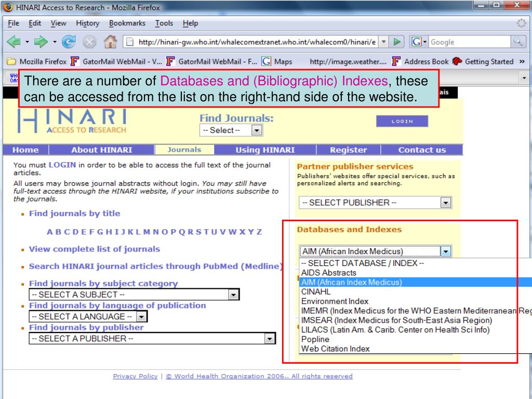The width and height of the screenshot is (532, 399).
Task: Click the search magnifier icon
Action: coord(518,42)
